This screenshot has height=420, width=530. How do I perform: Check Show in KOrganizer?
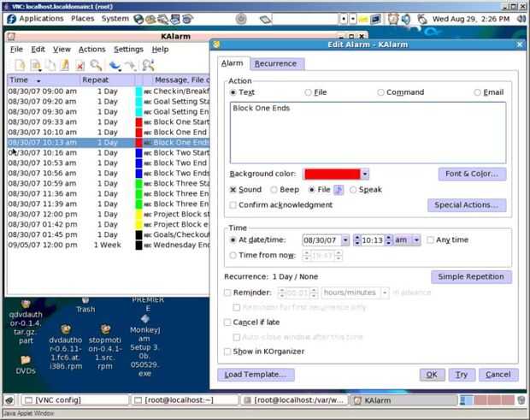[x=227, y=352]
